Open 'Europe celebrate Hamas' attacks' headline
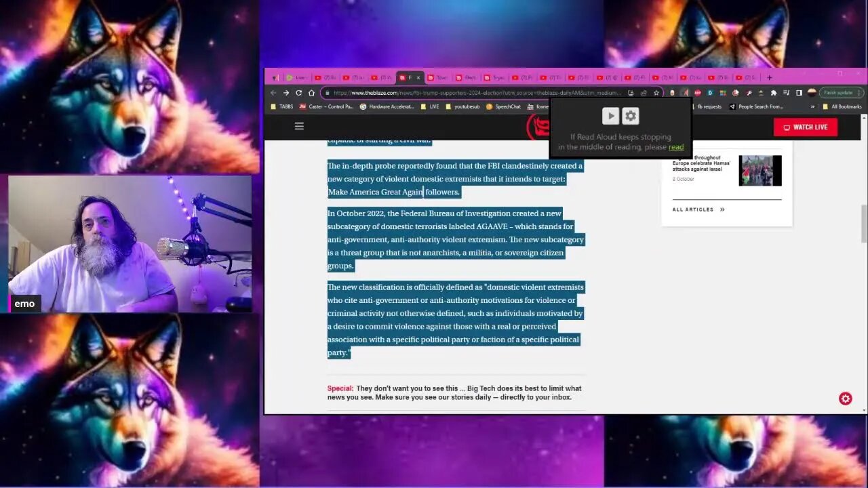Image resolution: width=868 pixels, height=488 pixels. (701, 163)
